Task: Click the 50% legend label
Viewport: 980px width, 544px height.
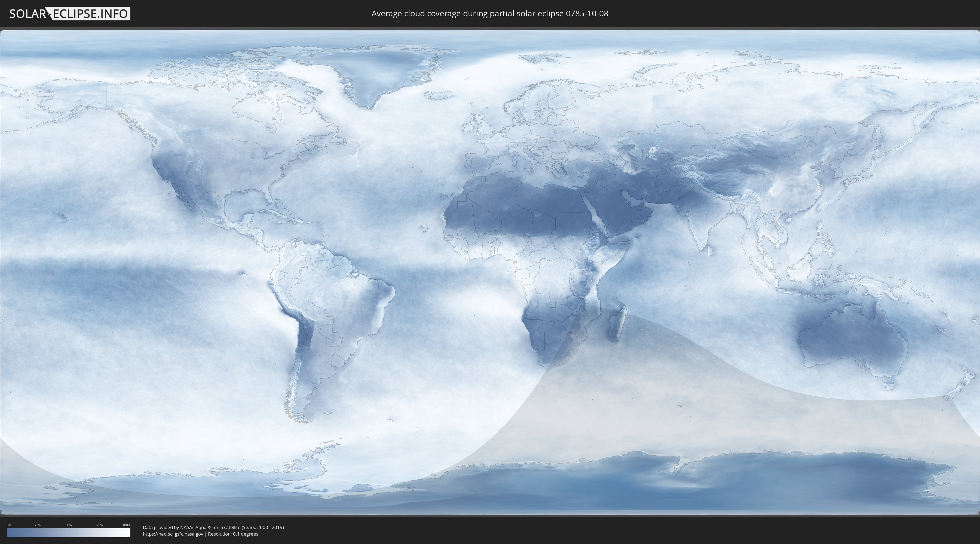Action: pyautogui.click(x=69, y=525)
